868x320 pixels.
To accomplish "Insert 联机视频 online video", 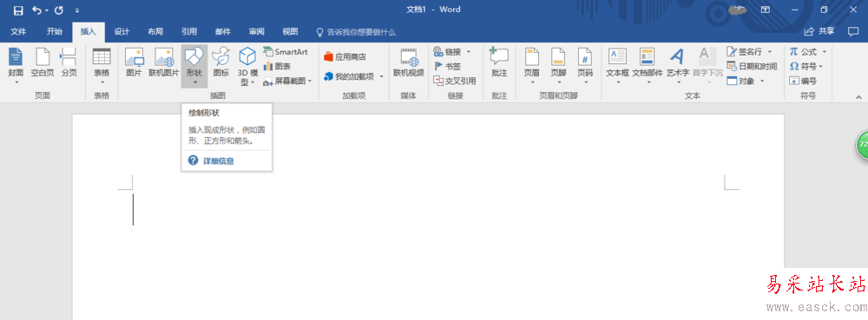I will coord(409,62).
